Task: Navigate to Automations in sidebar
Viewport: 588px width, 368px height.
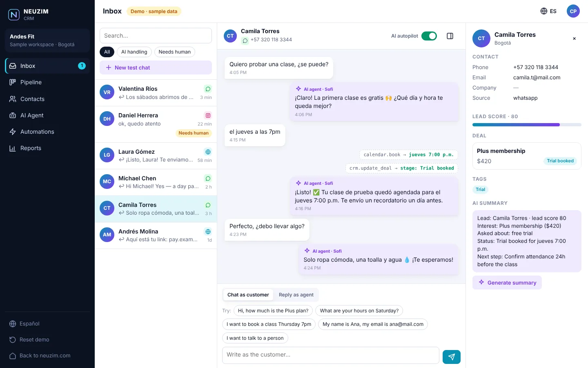Action: (47, 132)
